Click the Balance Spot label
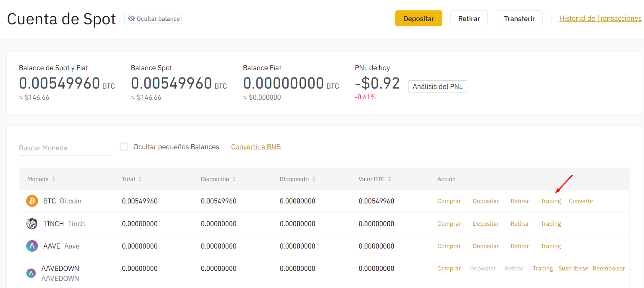The height and width of the screenshot is (288, 644). click(151, 68)
